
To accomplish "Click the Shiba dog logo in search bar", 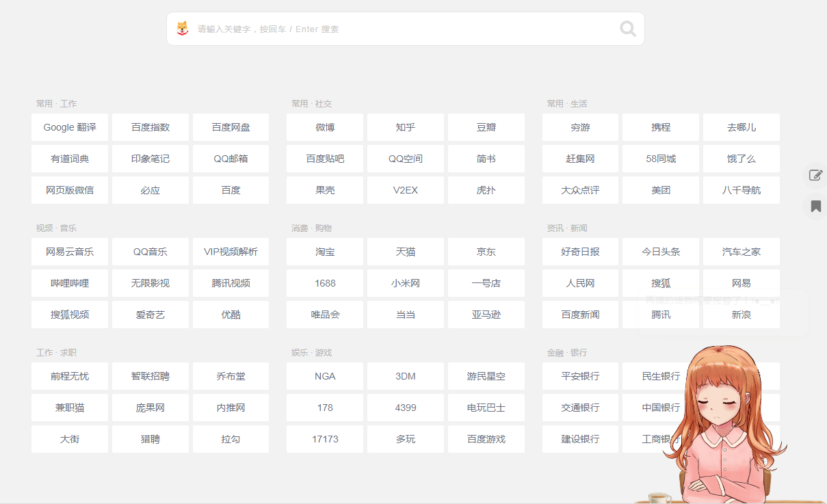I will [x=183, y=29].
